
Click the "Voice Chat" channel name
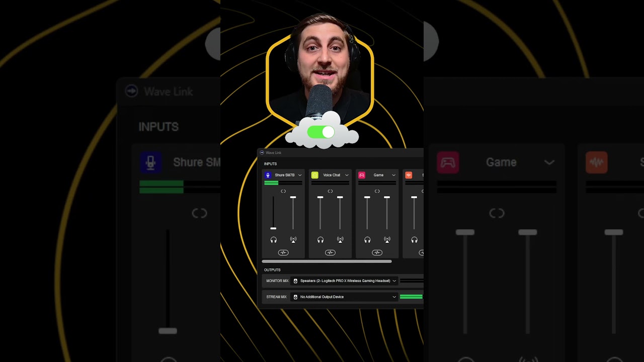point(332,175)
